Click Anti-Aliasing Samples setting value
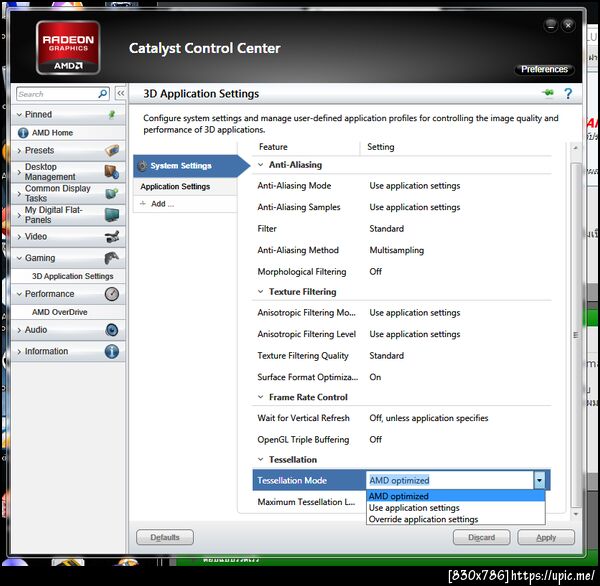 click(415, 207)
